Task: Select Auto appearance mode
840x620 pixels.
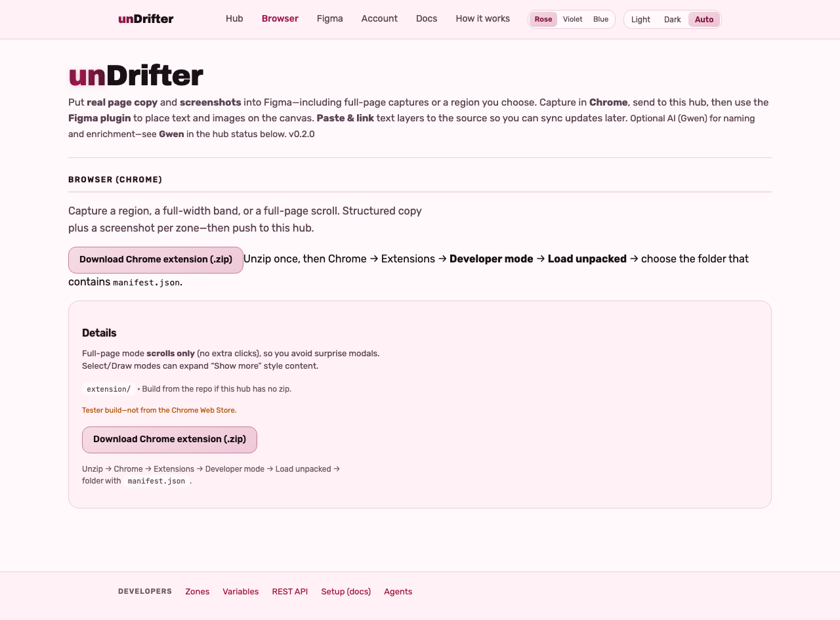Action: click(x=703, y=20)
